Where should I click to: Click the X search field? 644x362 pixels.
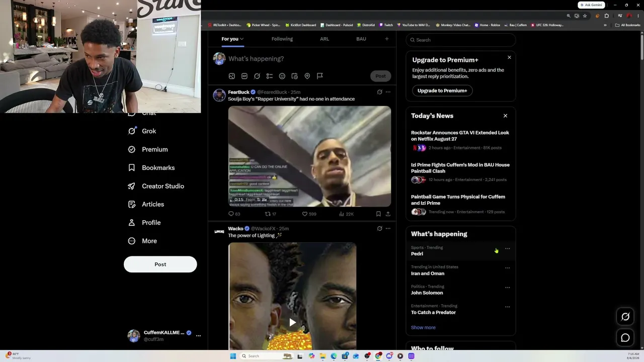[x=461, y=40]
